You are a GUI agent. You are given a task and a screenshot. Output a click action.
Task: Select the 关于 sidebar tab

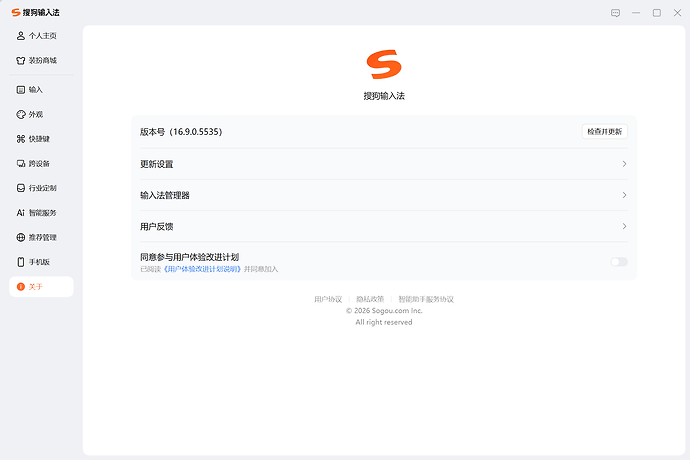pos(41,287)
